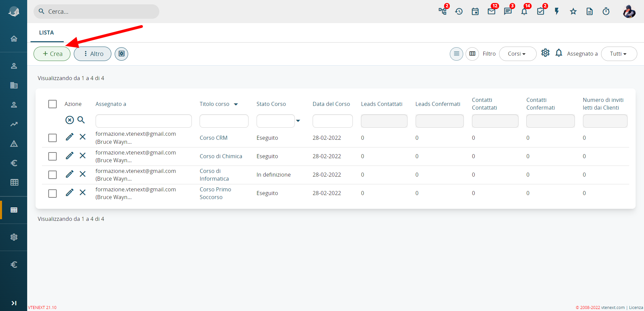Delete the Corso Primo Soccorso row
This screenshot has height=311, width=644.
[83, 192]
